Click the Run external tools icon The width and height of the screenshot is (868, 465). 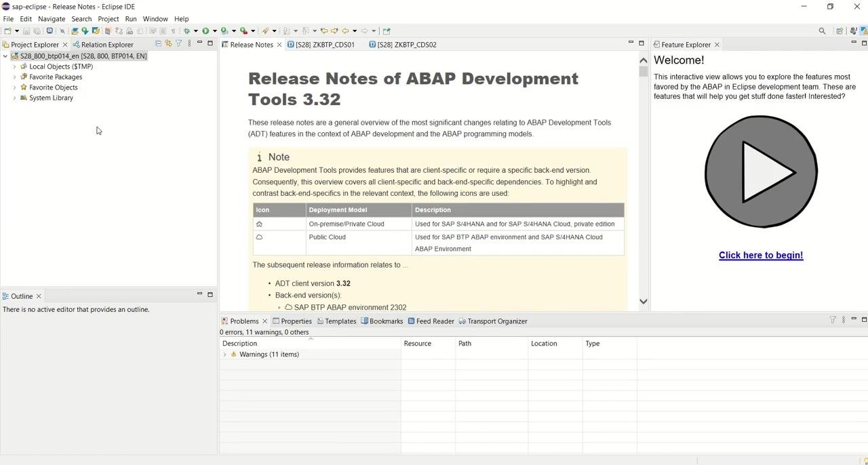[243, 31]
